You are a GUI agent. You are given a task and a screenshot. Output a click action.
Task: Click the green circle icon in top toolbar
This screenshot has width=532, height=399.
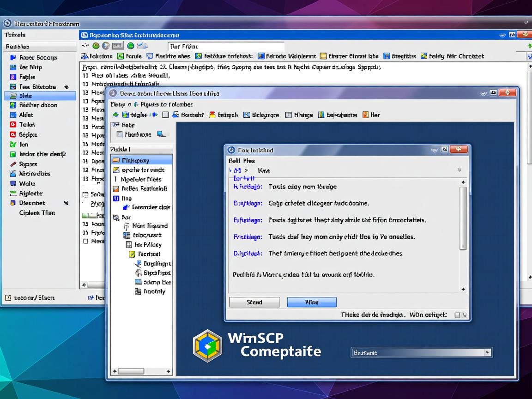[x=130, y=46]
